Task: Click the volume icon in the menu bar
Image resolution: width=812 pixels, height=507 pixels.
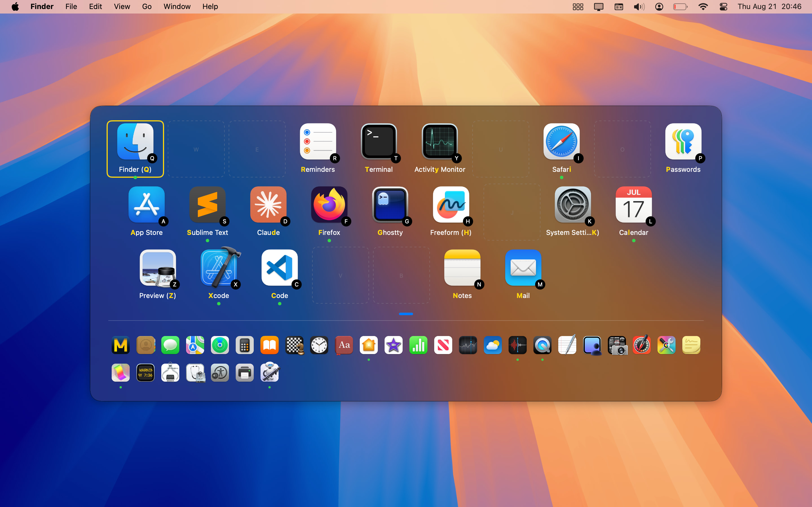Action: point(639,6)
